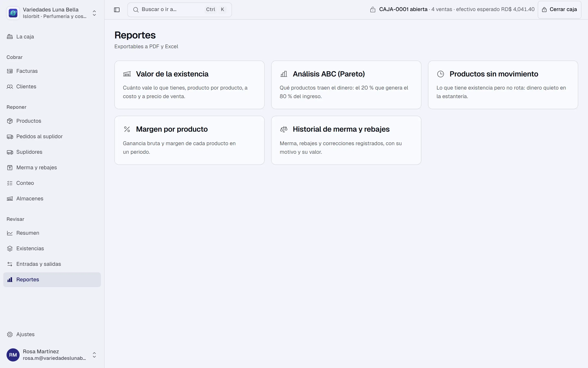The width and height of the screenshot is (588, 368).
Task: Click the clock icon on Productos sin movimiento
Action: (x=441, y=74)
